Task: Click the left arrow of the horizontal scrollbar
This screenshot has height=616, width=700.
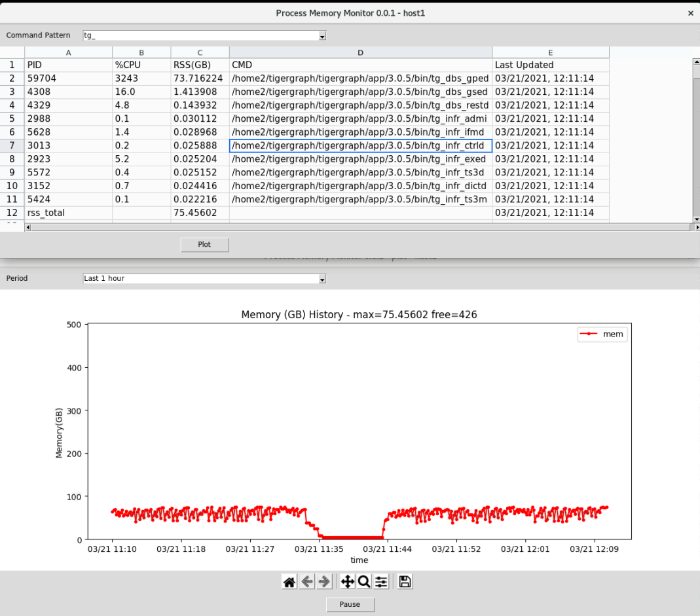Action: coord(27,227)
